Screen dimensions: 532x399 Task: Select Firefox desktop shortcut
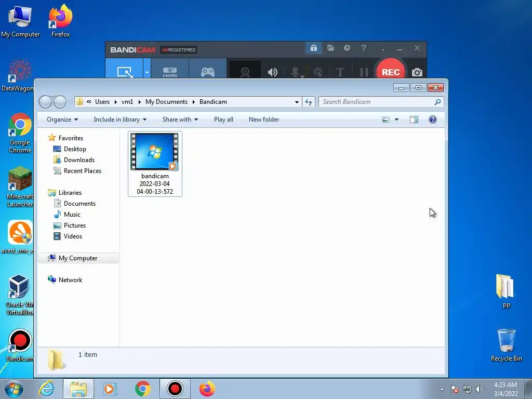coord(60,20)
